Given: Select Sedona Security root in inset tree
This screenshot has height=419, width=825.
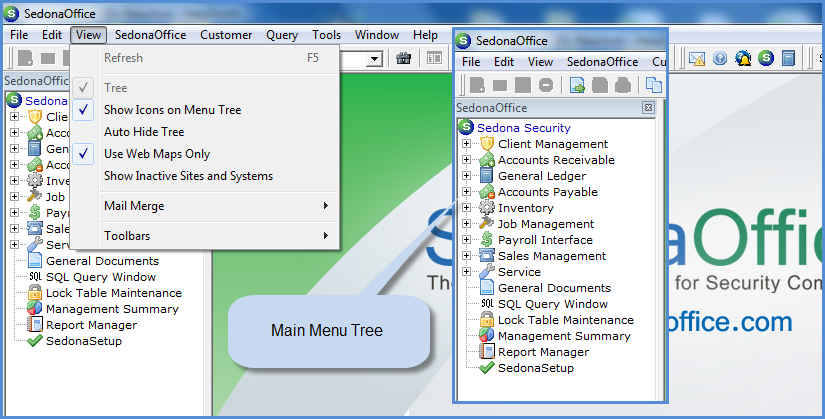Looking at the screenshot, I should 524,128.
